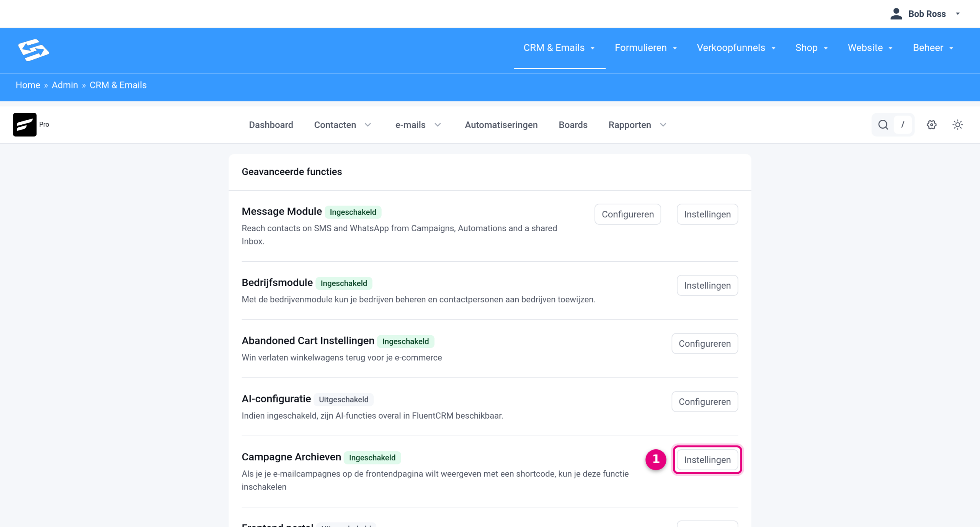Click the slash shortcut key badge
Screen dimensions: 980x527
pos(903,125)
